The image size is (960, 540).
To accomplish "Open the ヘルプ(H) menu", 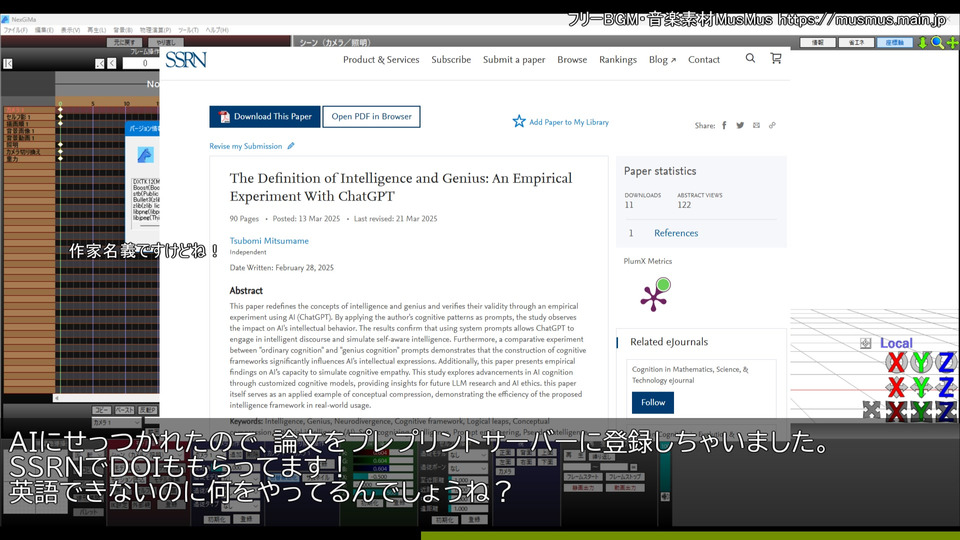I will click(x=217, y=30).
